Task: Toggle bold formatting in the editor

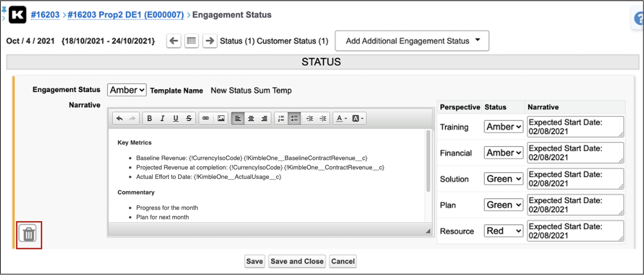Action: pyautogui.click(x=150, y=118)
